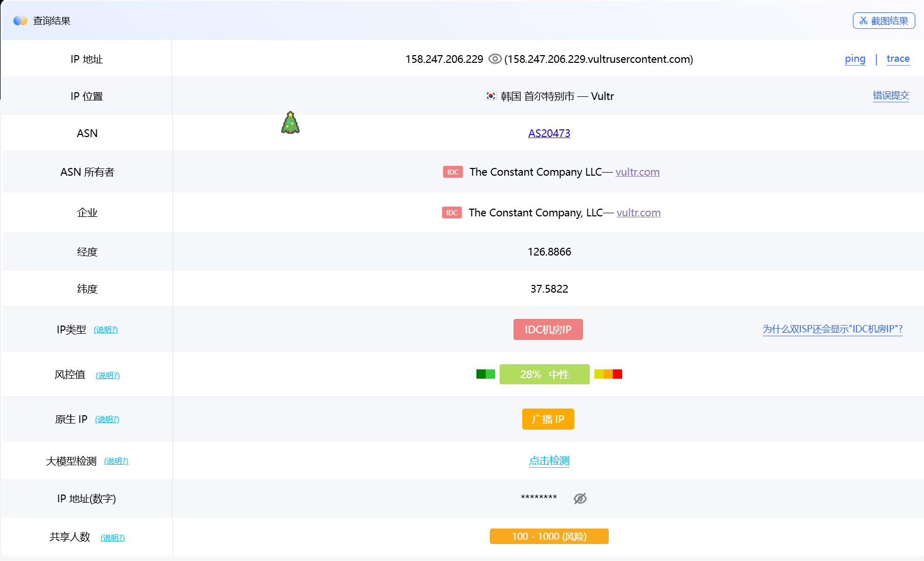The height and width of the screenshot is (561, 924).
Task: Click the red-orange risk color swatch
Action: [x=608, y=374]
